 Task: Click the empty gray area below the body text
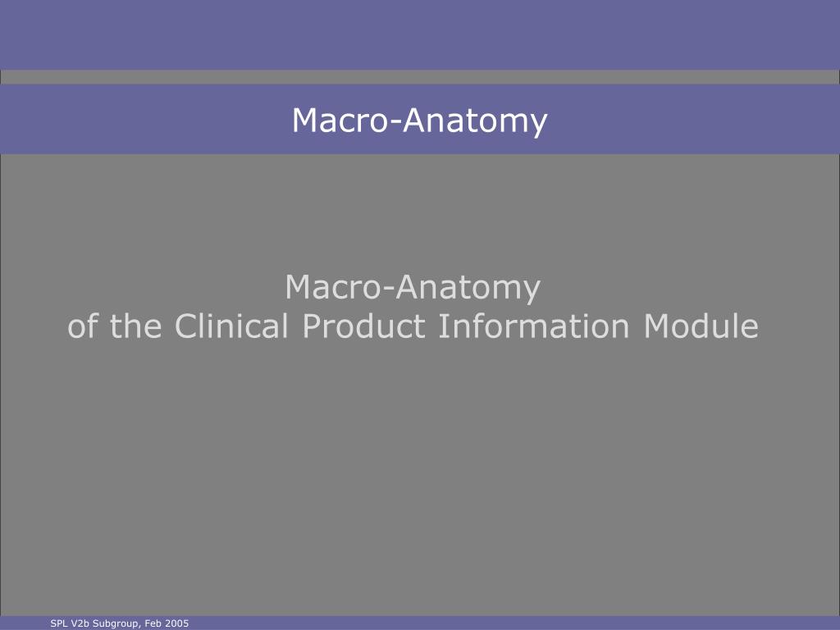tap(420, 477)
